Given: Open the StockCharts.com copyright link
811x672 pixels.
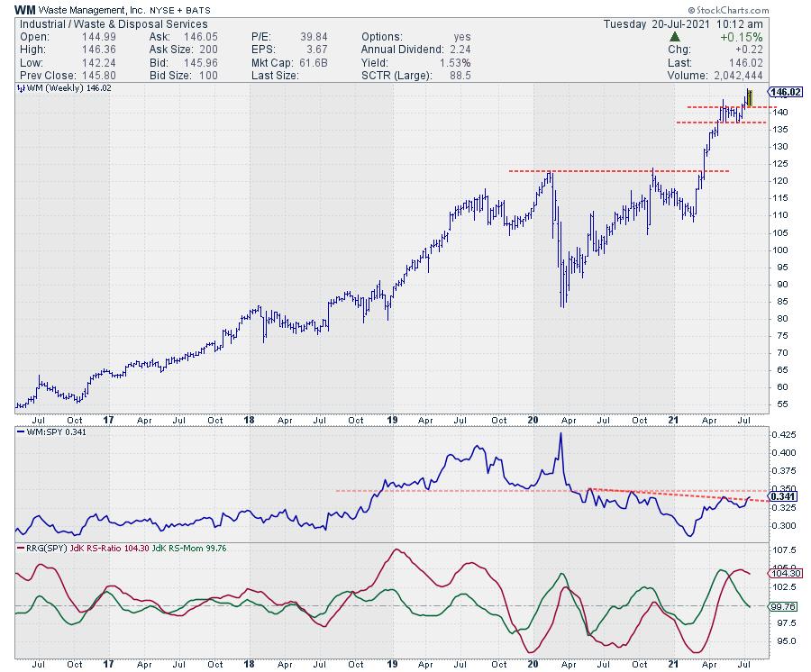Looking at the screenshot, I should pyautogui.click(x=733, y=10).
